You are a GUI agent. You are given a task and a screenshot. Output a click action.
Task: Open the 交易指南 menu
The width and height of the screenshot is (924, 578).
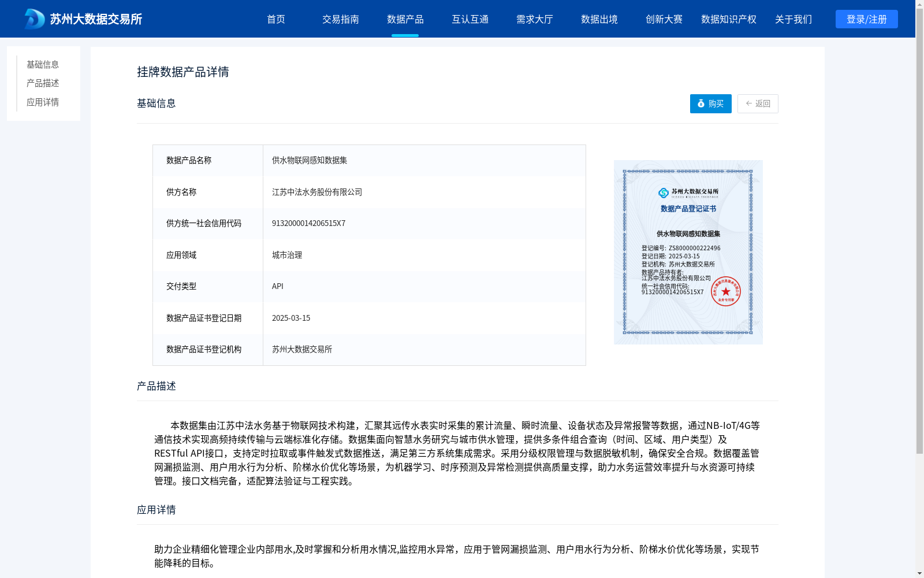341,19
